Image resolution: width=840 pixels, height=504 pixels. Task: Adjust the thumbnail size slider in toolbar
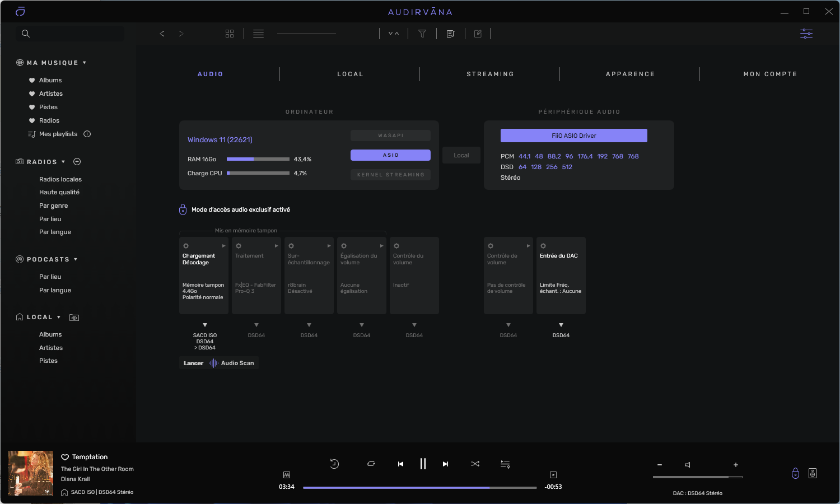click(x=306, y=34)
